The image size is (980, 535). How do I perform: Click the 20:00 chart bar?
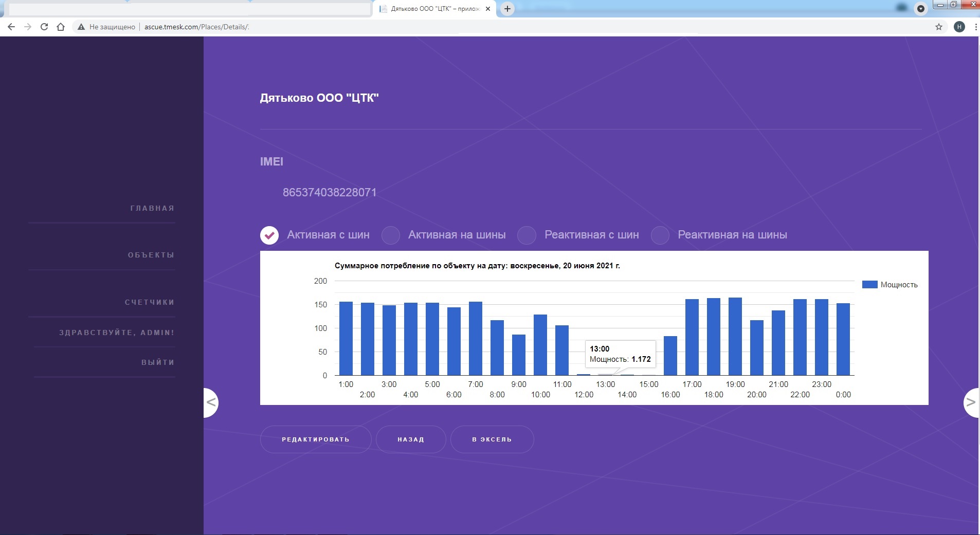[x=757, y=347]
